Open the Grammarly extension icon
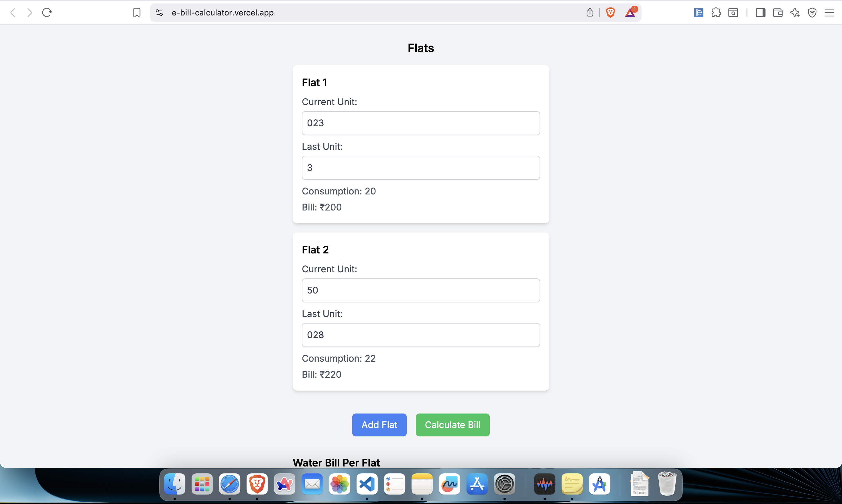The height and width of the screenshot is (504, 842). 698,13
